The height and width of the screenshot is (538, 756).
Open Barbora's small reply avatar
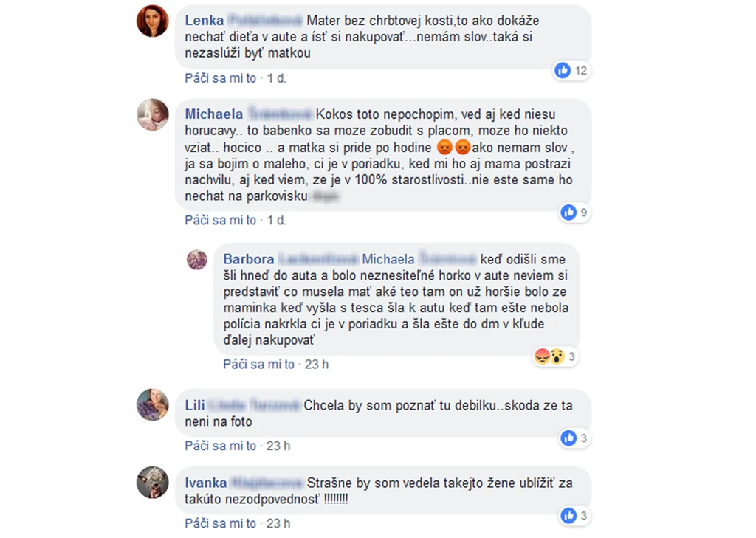196,260
